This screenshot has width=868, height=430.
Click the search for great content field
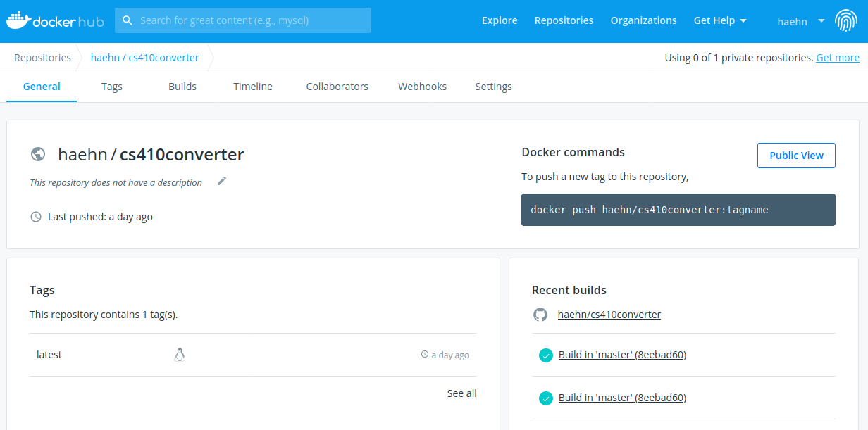click(243, 20)
